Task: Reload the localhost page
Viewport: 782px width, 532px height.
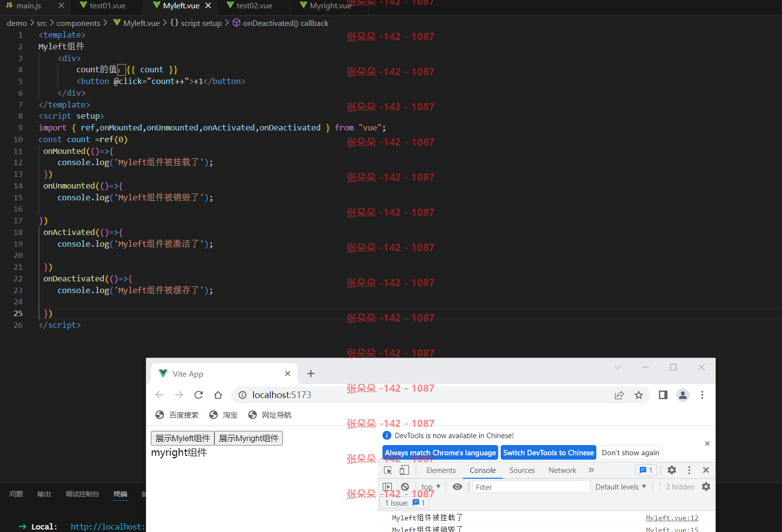Action: [x=198, y=395]
